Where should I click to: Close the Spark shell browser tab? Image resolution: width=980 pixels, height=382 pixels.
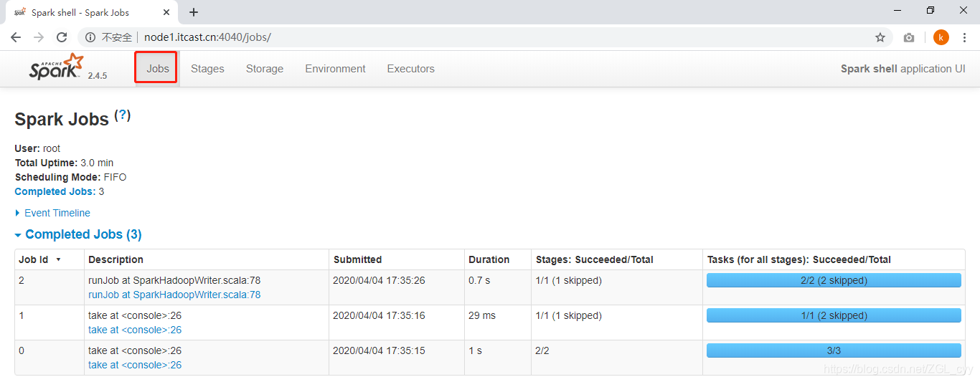coord(166,12)
